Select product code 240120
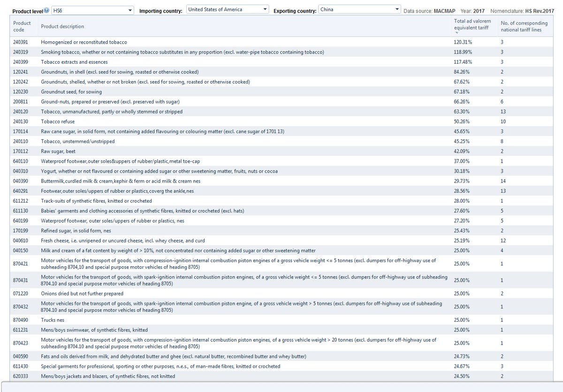Image resolution: width=563 pixels, height=392 pixels. [x=21, y=112]
